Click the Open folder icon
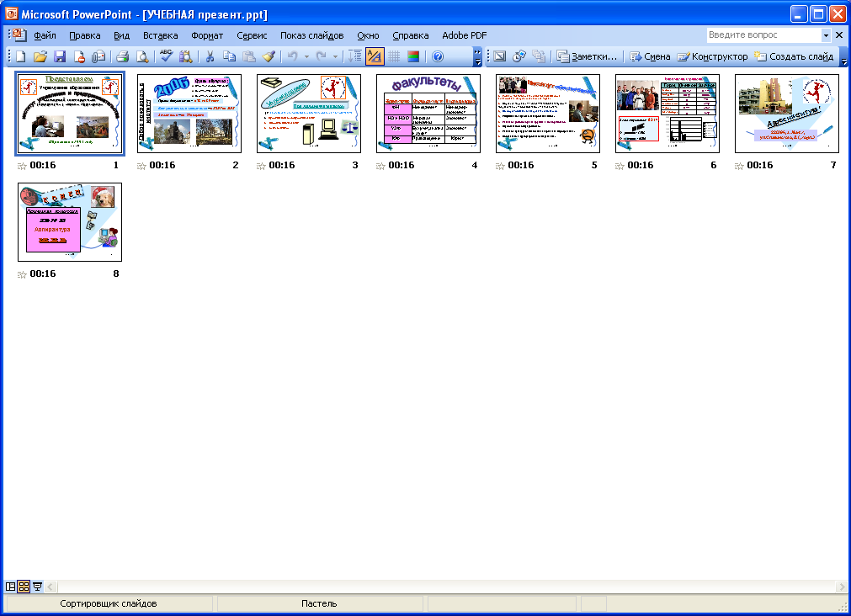Image resolution: width=851 pixels, height=616 pixels. tap(40, 56)
